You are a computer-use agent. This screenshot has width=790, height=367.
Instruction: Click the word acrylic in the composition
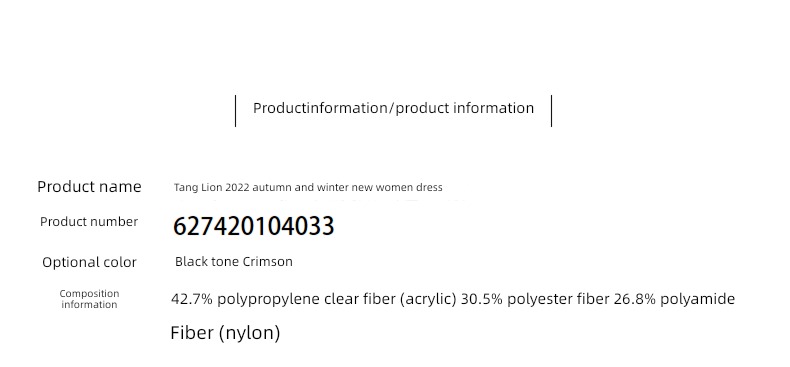click(x=428, y=299)
